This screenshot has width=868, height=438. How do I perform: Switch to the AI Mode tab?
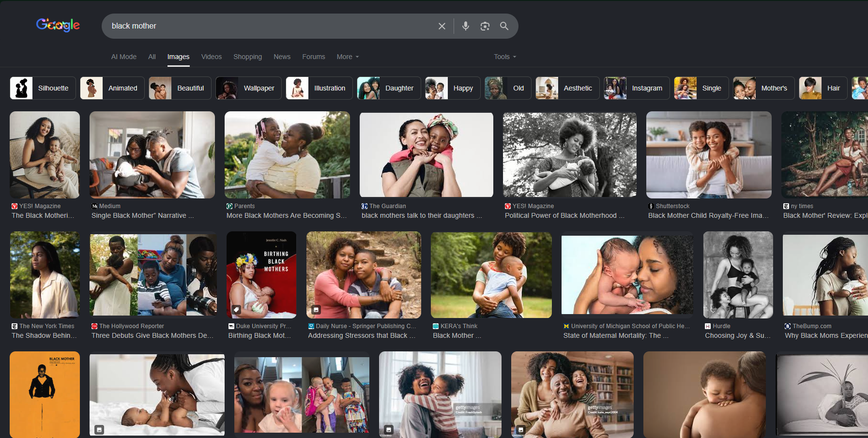[x=124, y=57]
